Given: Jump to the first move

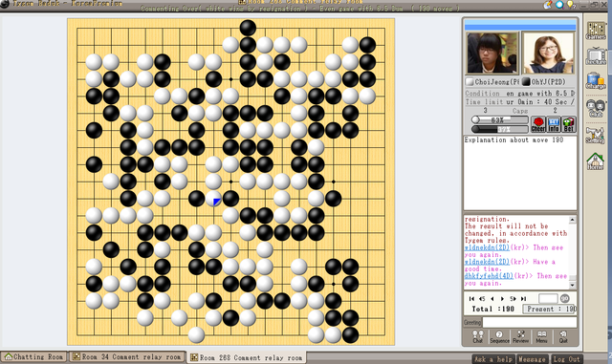Looking at the screenshot, I should click(471, 298).
